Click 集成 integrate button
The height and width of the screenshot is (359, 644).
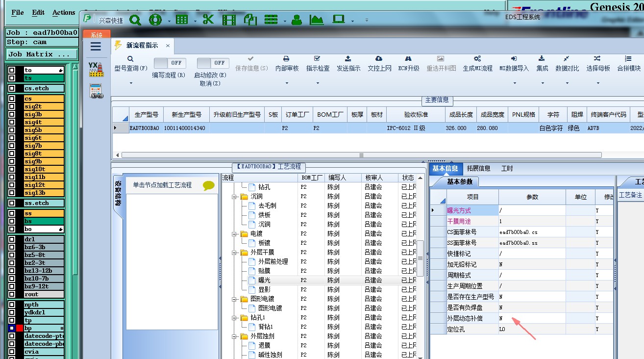(542, 64)
